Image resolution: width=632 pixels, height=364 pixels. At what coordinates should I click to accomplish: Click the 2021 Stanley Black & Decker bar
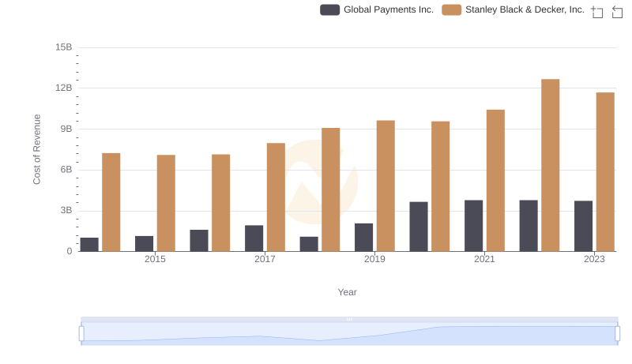(495, 180)
